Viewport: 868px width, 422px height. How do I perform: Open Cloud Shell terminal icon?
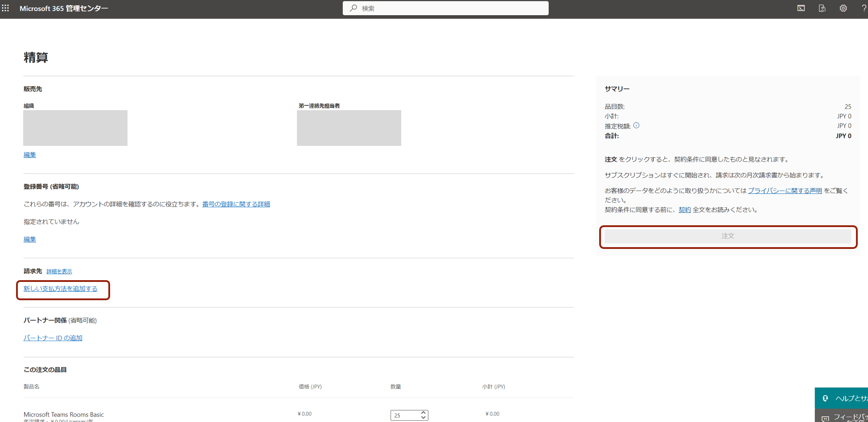801,8
